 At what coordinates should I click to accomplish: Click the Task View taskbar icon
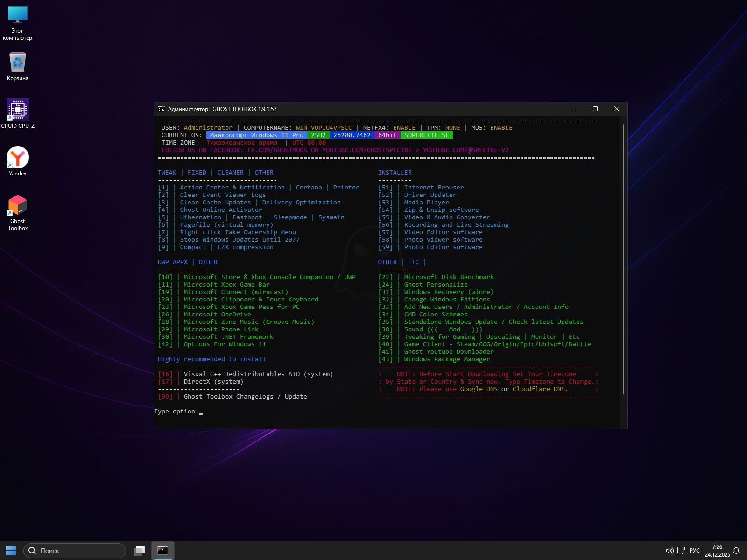(x=139, y=551)
